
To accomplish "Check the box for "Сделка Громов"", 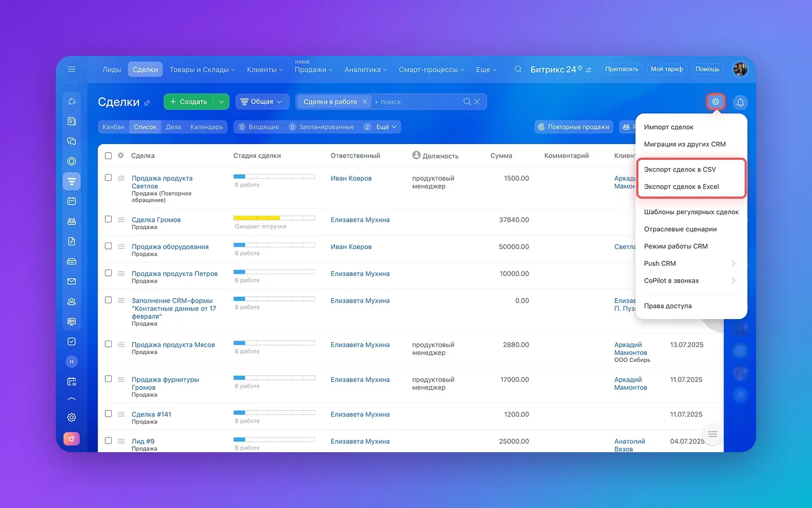I will tap(108, 219).
